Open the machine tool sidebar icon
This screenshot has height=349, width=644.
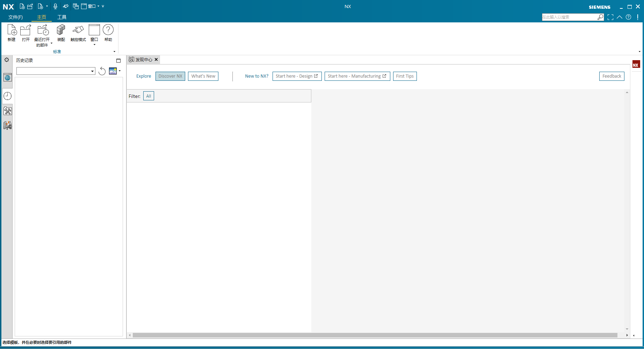(7, 125)
